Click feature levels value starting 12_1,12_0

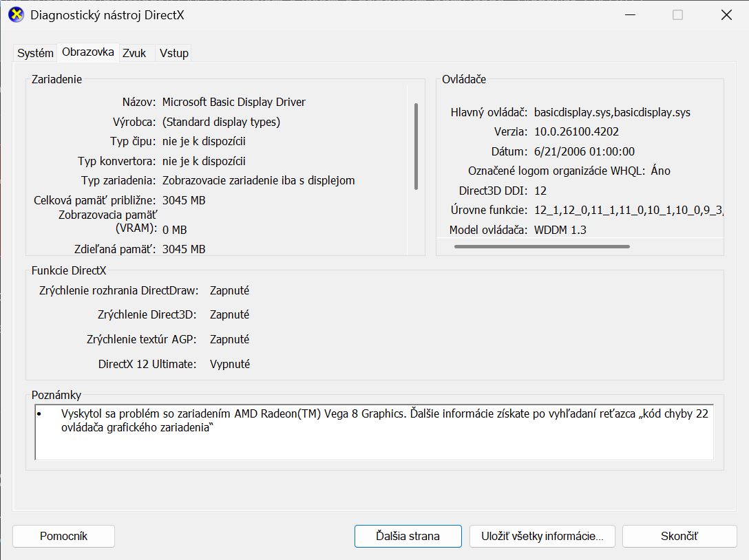coord(628,210)
